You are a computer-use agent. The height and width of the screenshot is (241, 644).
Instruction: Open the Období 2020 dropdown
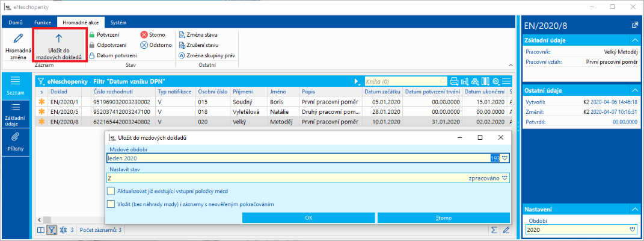click(x=632, y=230)
